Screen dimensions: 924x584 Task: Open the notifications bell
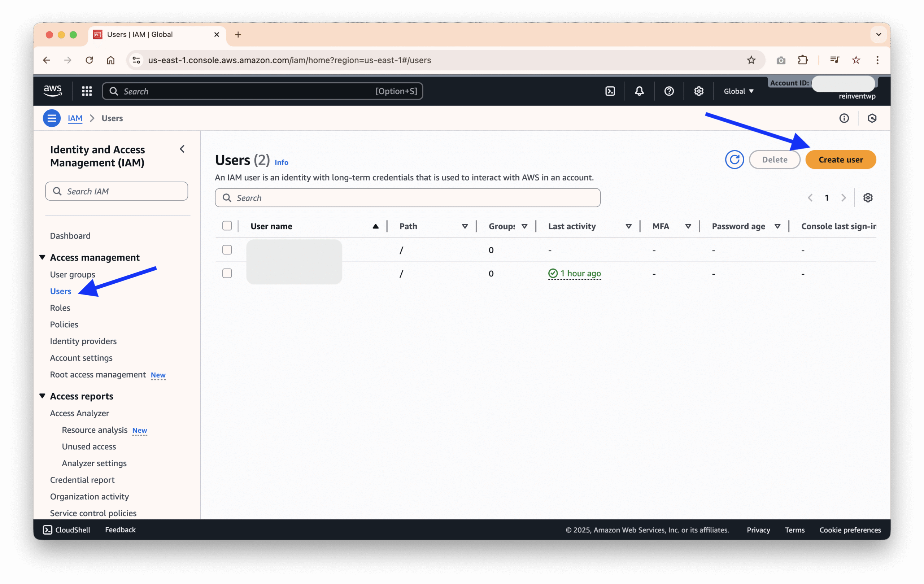[639, 91]
